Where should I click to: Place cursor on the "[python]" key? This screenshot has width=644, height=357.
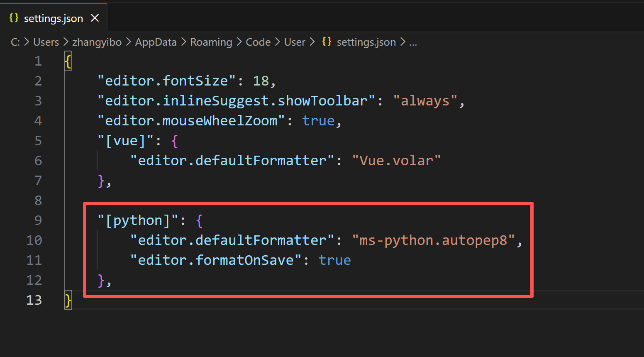tap(138, 220)
